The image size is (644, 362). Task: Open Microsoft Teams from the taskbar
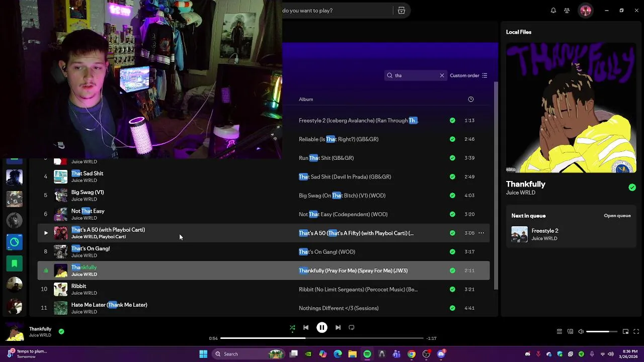pos(396,354)
